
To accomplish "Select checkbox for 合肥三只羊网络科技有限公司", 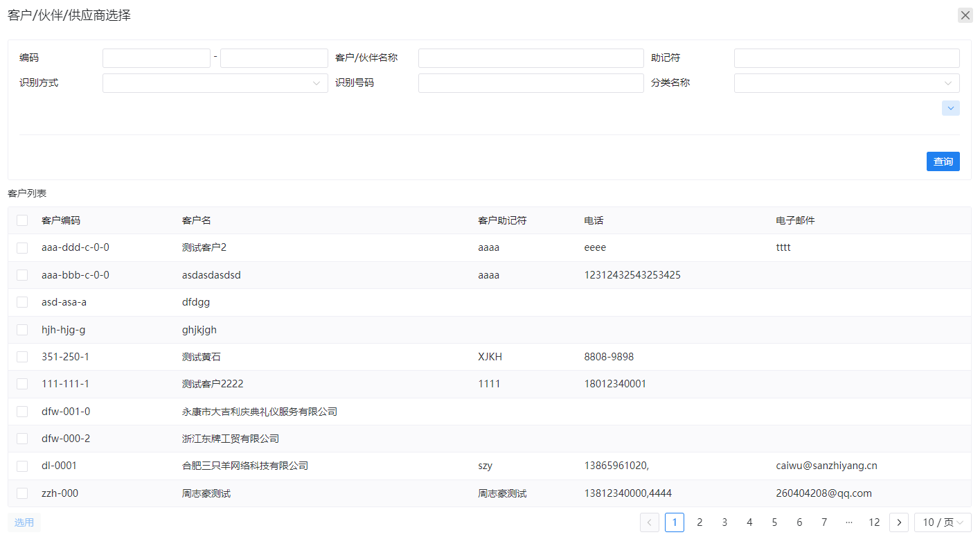I will (22, 466).
